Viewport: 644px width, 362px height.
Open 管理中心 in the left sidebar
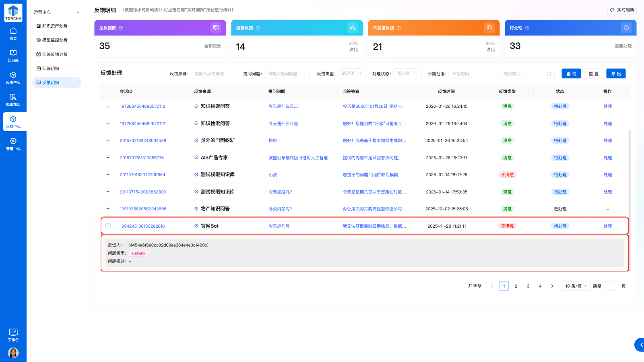[x=13, y=144]
